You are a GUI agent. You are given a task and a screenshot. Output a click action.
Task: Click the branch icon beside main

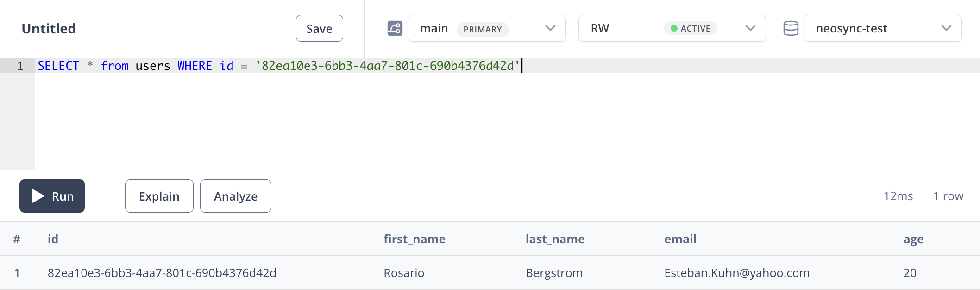pos(395,28)
